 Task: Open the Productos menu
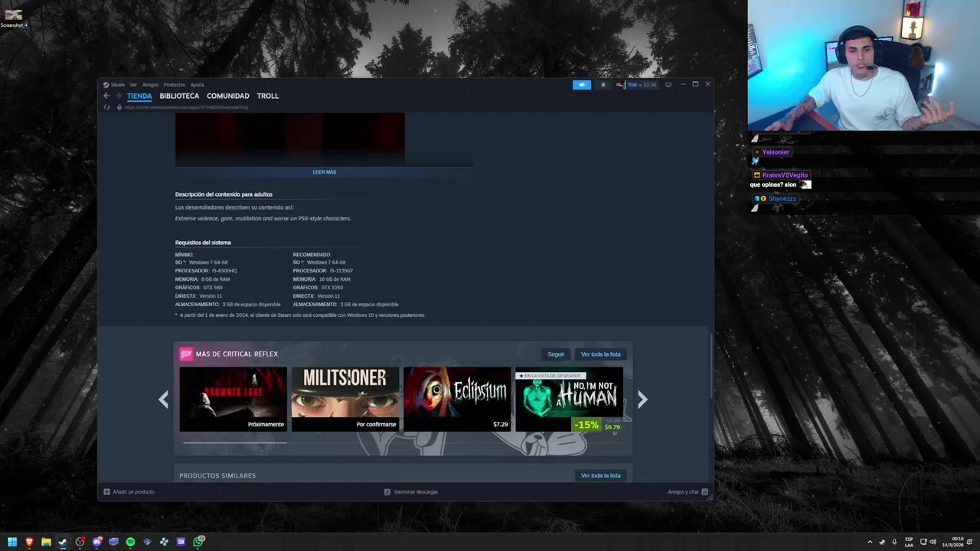click(175, 85)
